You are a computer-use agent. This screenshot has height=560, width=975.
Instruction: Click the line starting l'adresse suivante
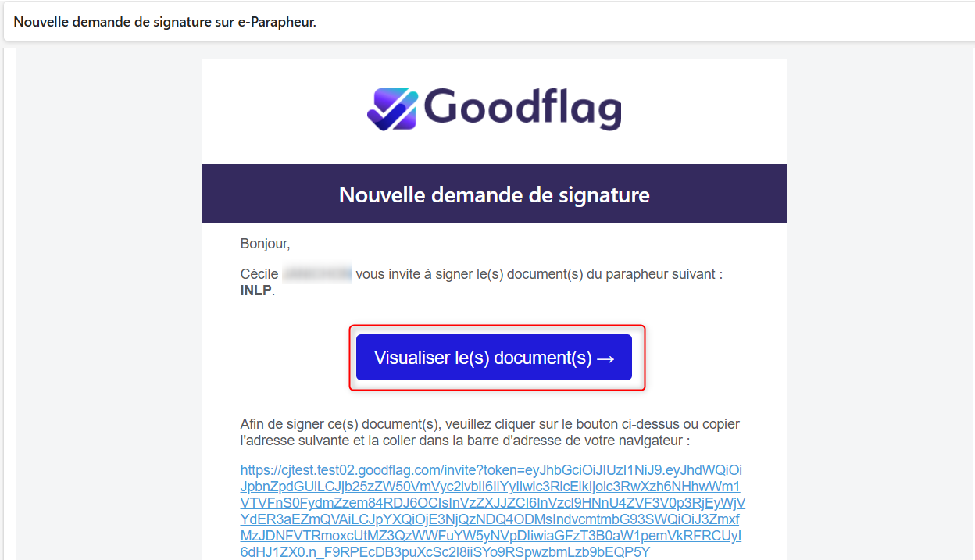[x=465, y=441]
